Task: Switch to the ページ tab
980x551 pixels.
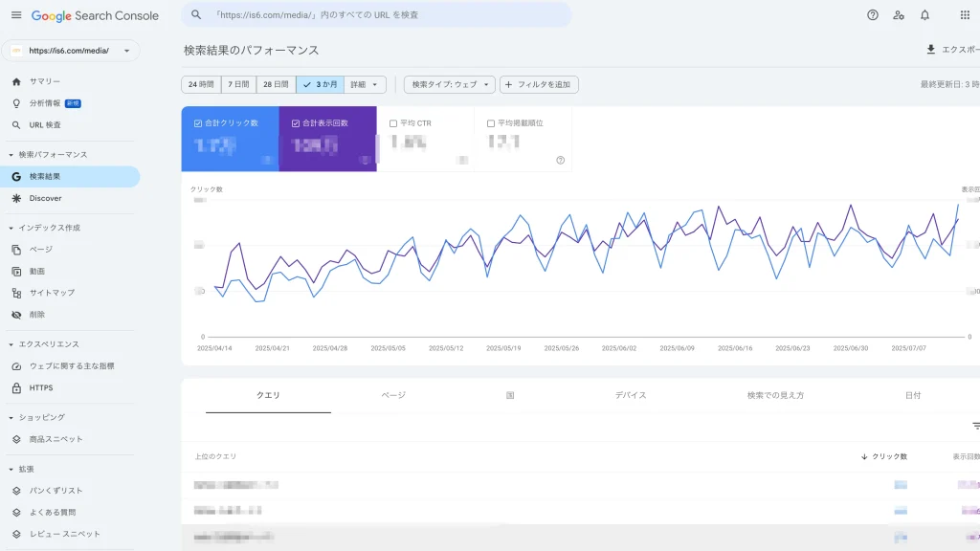Action: (393, 395)
